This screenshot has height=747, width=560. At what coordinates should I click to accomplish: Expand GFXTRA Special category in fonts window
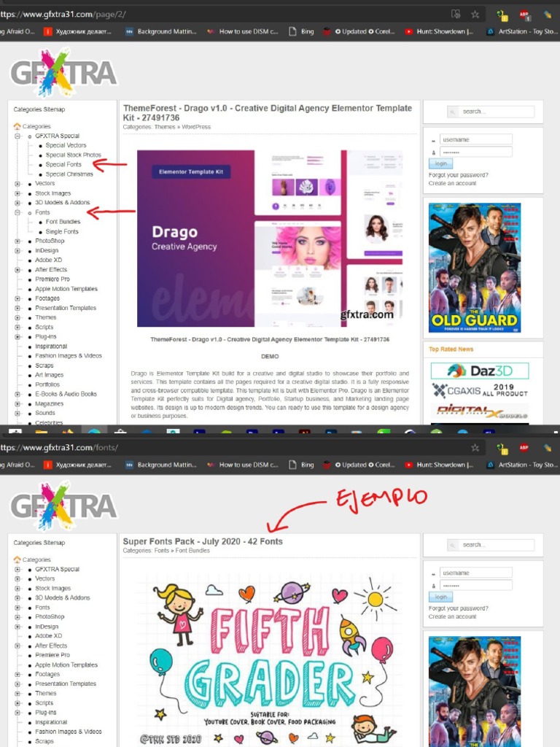coord(17,569)
